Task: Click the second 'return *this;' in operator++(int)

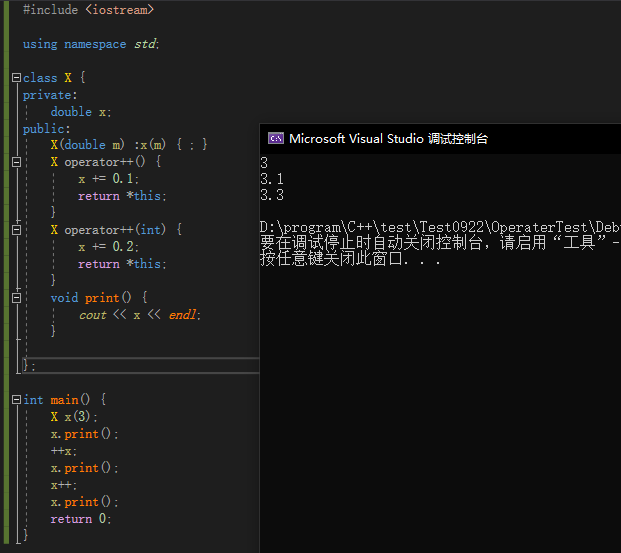Action: tap(122, 264)
